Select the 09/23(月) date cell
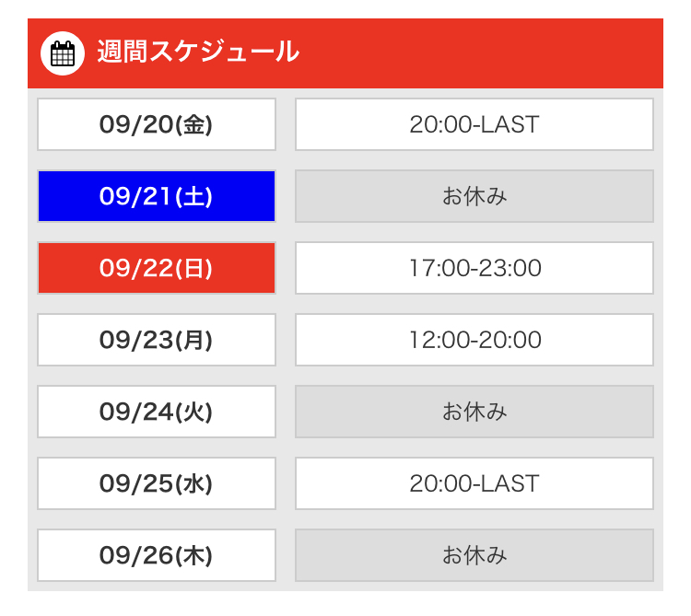The image size is (691, 616). click(157, 340)
